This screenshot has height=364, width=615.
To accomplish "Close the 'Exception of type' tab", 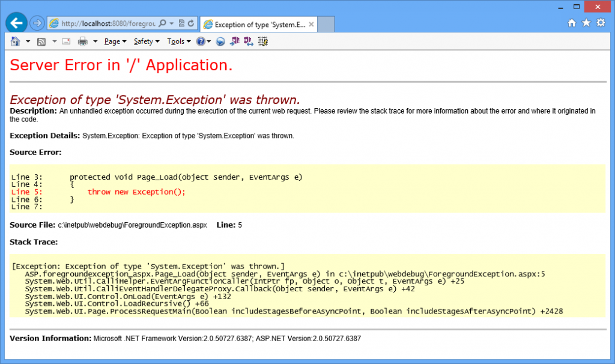I will click(312, 24).
